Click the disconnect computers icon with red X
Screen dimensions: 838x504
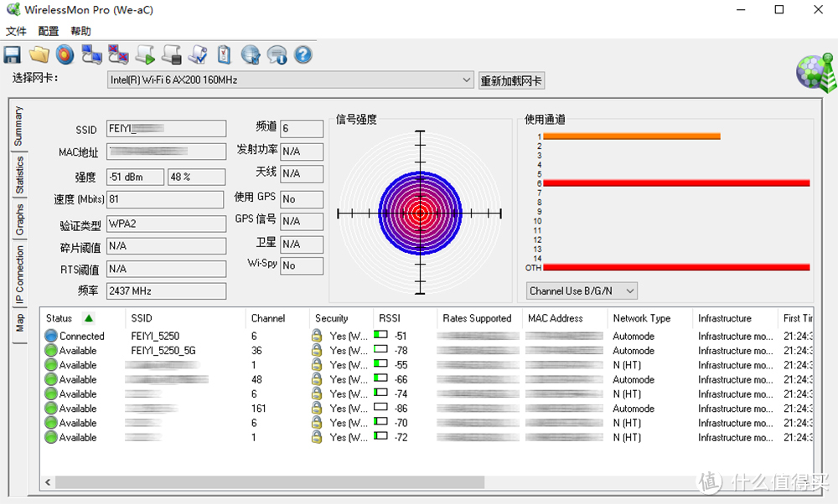(x=118, y=55)
